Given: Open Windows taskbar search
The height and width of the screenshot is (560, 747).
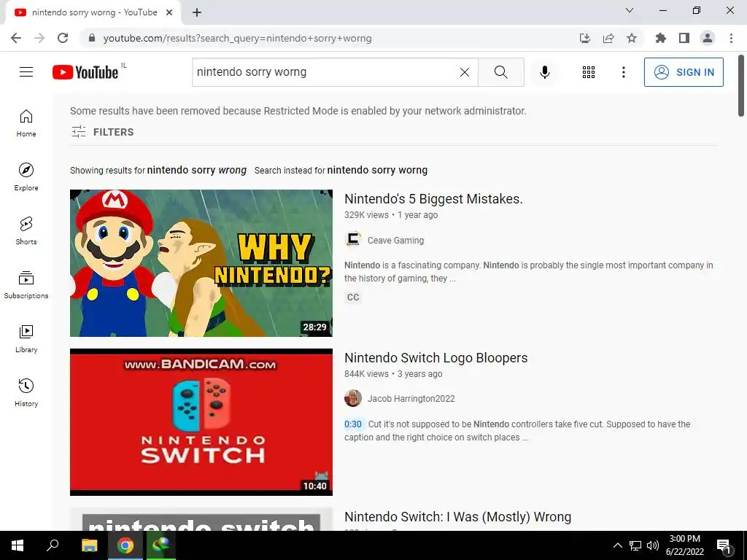Looking at the screenshot, I should (53, 545).
